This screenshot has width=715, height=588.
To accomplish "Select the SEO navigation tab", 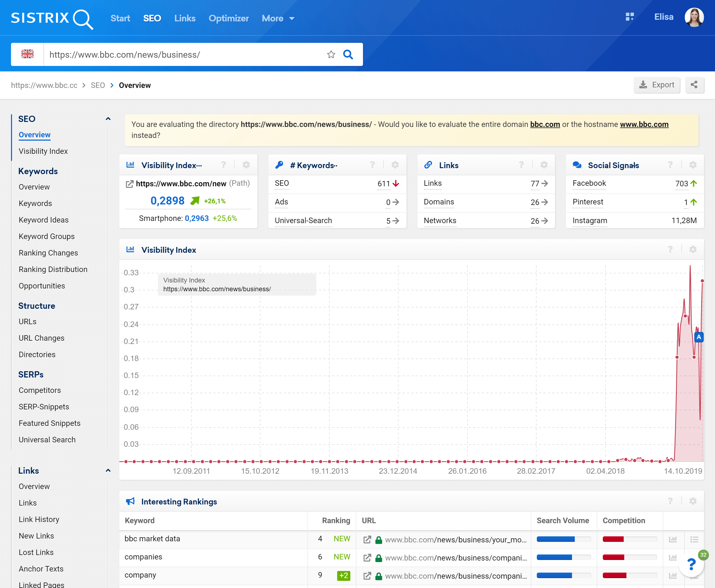I will pos(152,18).
